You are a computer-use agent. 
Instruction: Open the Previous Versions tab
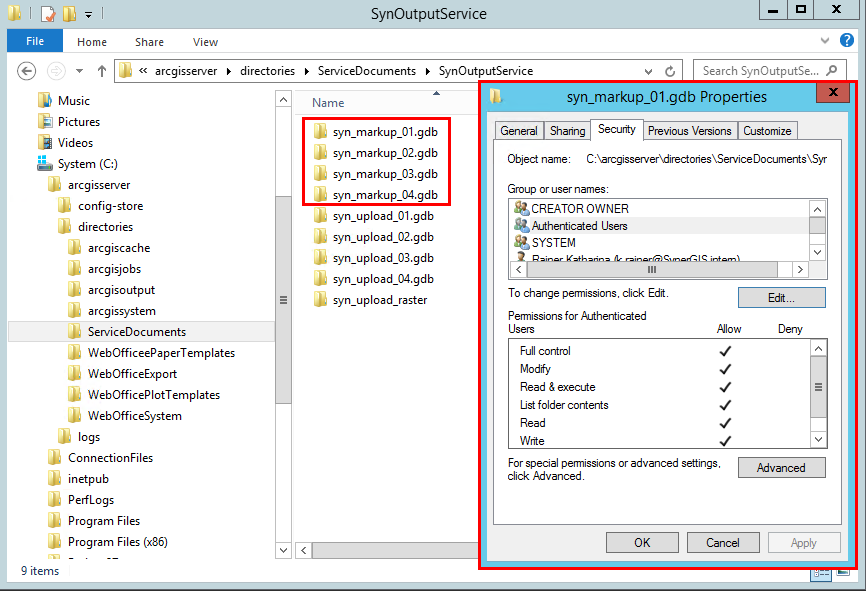click(x=690, y=130)
